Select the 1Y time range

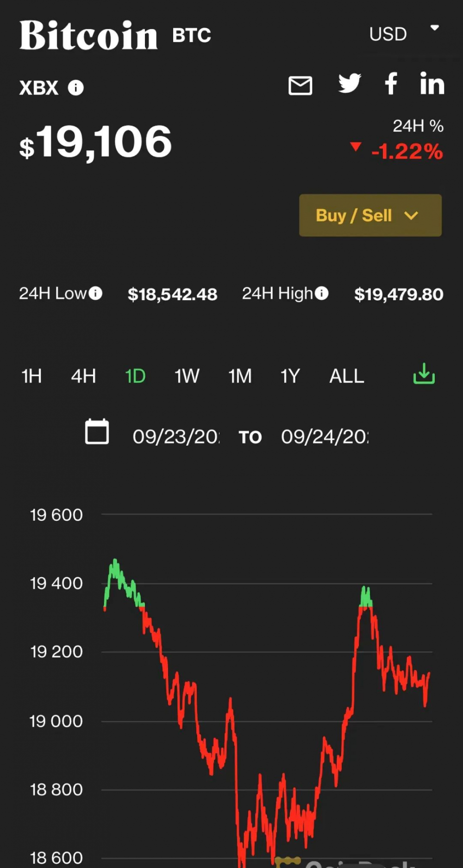click(x=290, y=376)
